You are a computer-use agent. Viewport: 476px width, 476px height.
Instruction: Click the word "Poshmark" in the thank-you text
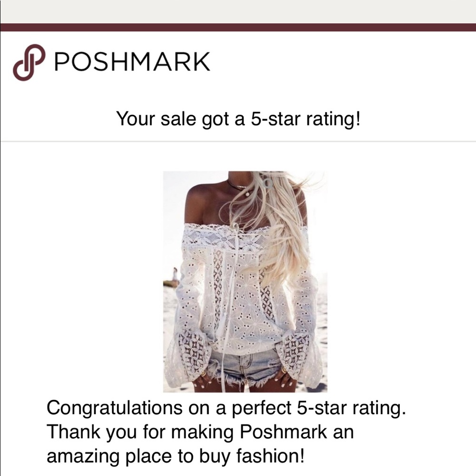(x=284, y=432)
